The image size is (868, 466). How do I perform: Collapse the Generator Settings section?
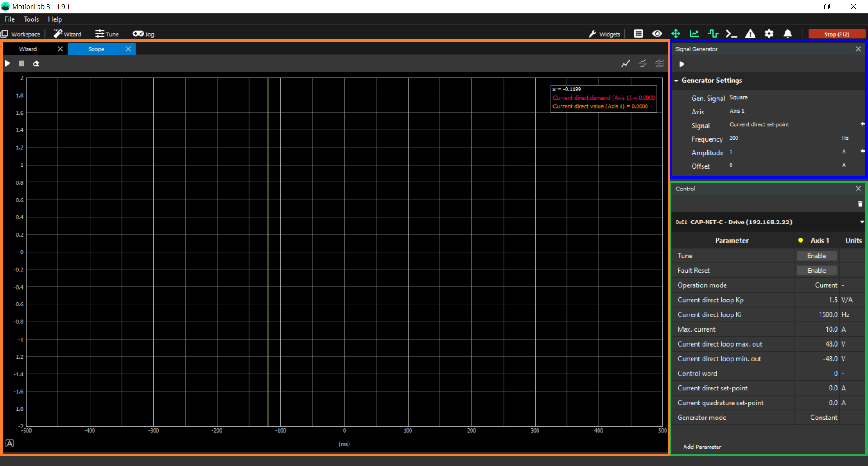pyautogui.click(x=676, y=81)
